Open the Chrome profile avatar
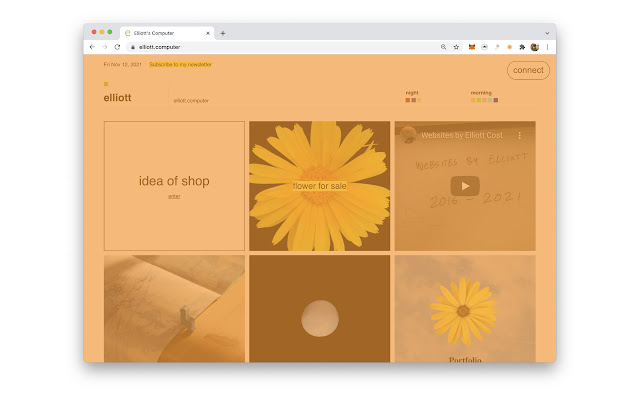The width and height of the screenshot is (640, 400). (x=535, y=47)
